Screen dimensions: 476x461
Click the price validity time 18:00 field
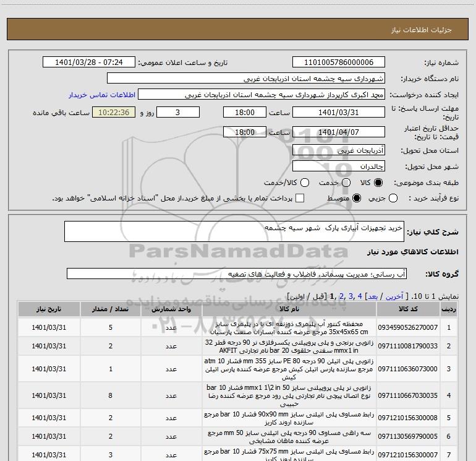(x=245, y=132)
